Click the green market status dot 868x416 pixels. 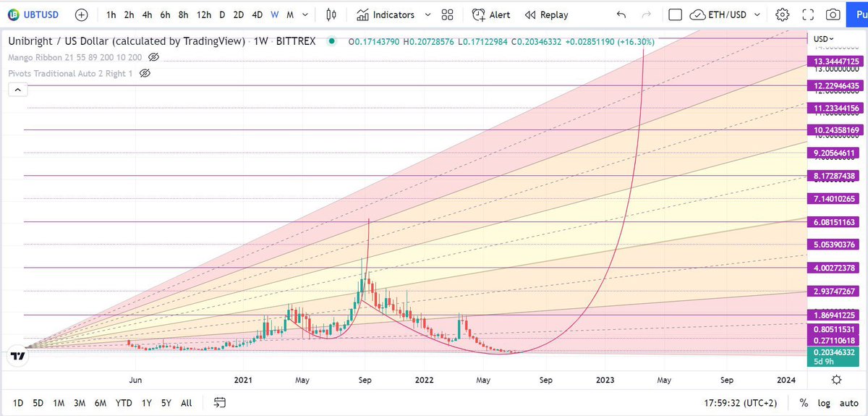click(x=331, y=41)
